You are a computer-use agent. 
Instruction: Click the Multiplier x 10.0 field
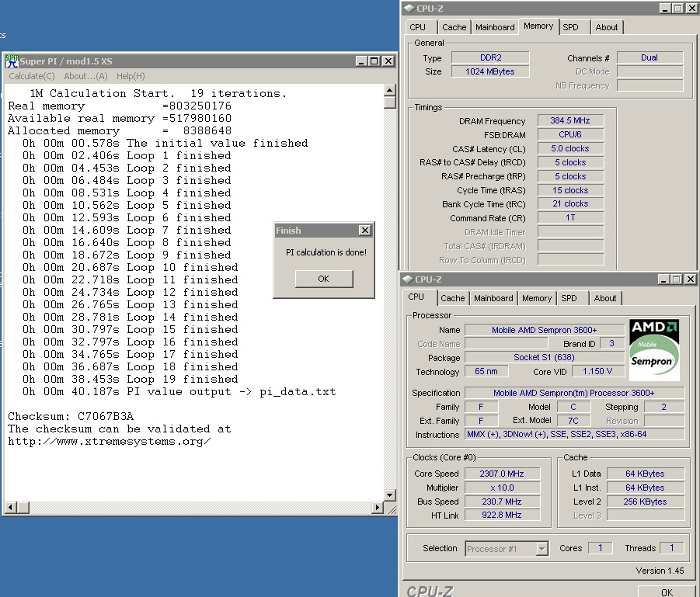coord(502,488)
